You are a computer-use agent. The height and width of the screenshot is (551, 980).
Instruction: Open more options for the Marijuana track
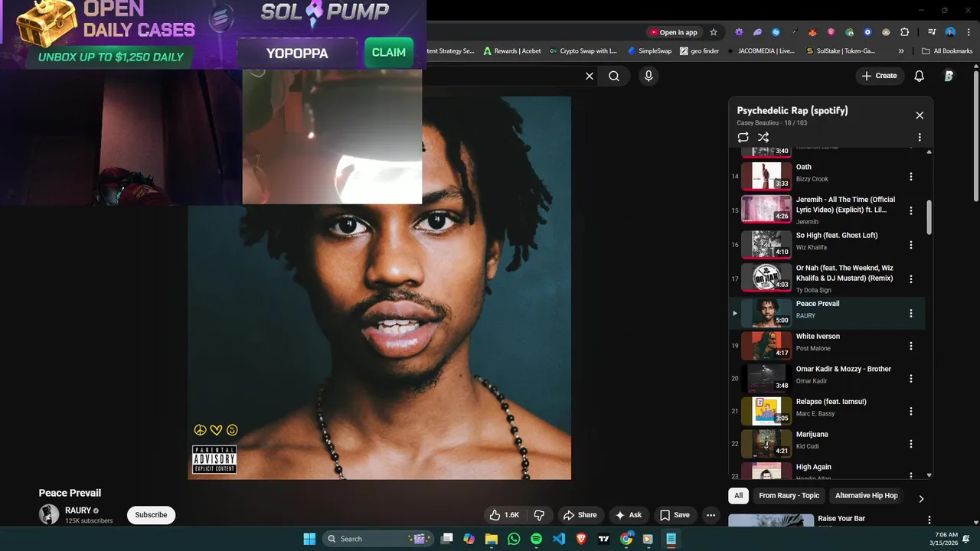click(x=911, y=444)
